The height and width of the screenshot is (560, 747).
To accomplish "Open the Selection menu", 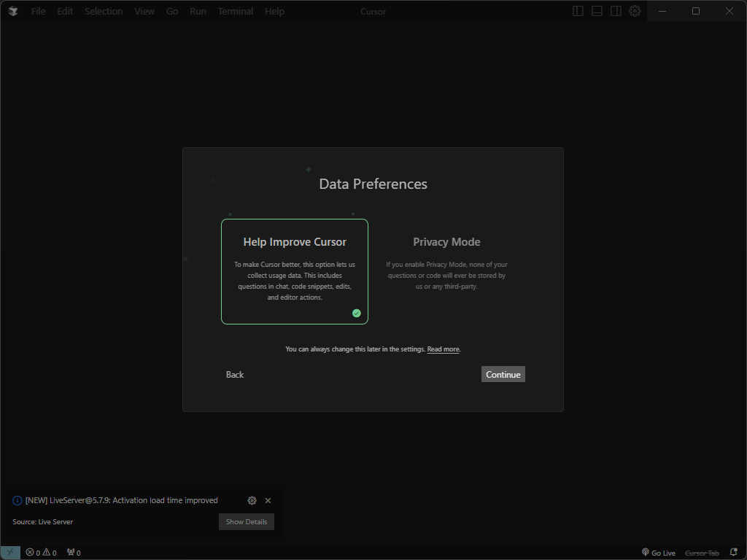I will [104, 11].
